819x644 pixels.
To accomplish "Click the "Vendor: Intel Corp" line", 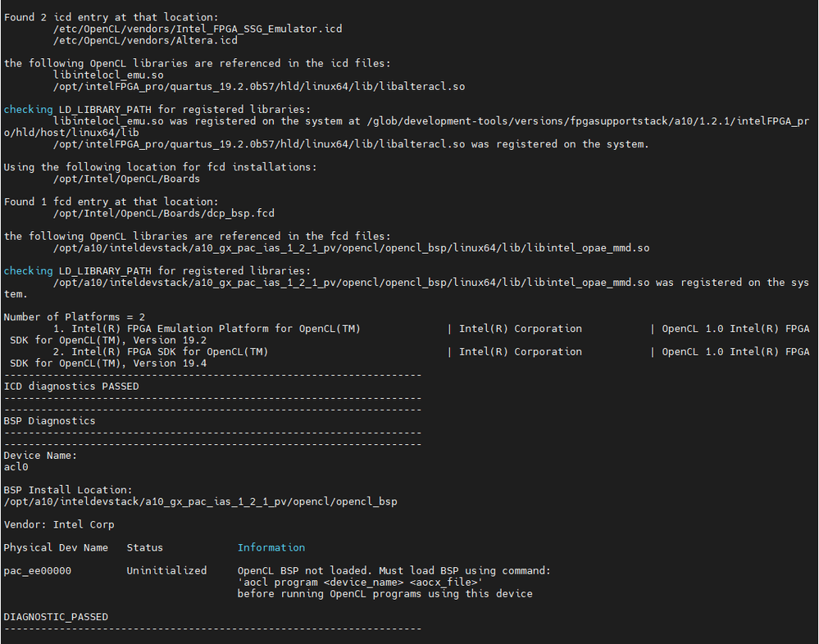I will [x=59, y=524].
